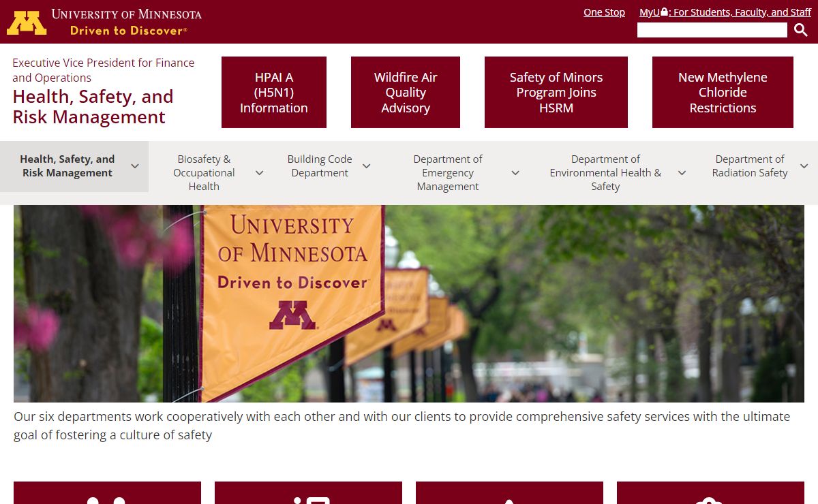The image size is (818, 504).
Task: Focus the site search input field
Action: pyautogui.click(x=712, y=30)
